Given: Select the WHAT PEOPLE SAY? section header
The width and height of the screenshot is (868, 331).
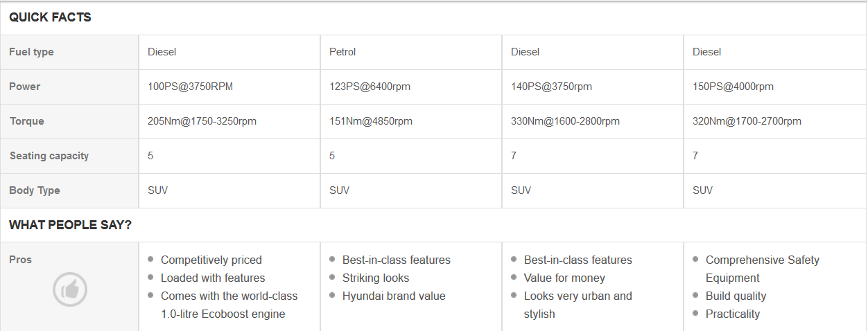Looking at the screenshot, I should pyautogui.click(x=71, y=225).
